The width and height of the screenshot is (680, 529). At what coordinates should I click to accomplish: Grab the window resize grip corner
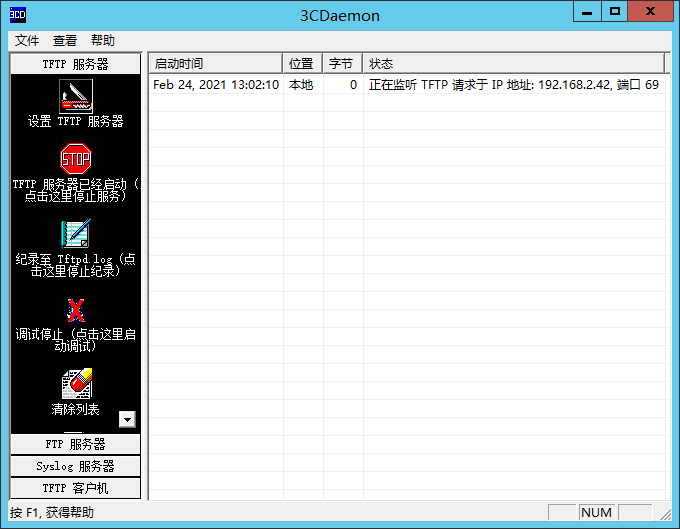click(665, 514)
